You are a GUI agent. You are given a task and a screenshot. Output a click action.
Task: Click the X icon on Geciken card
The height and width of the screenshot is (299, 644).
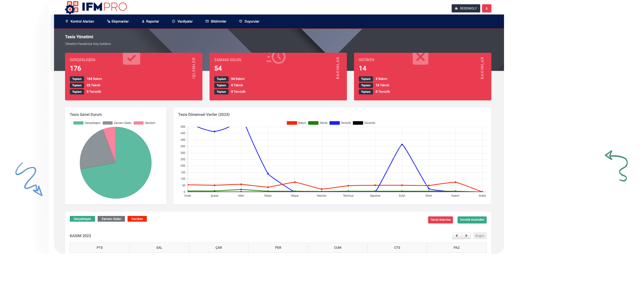[420, 58]
